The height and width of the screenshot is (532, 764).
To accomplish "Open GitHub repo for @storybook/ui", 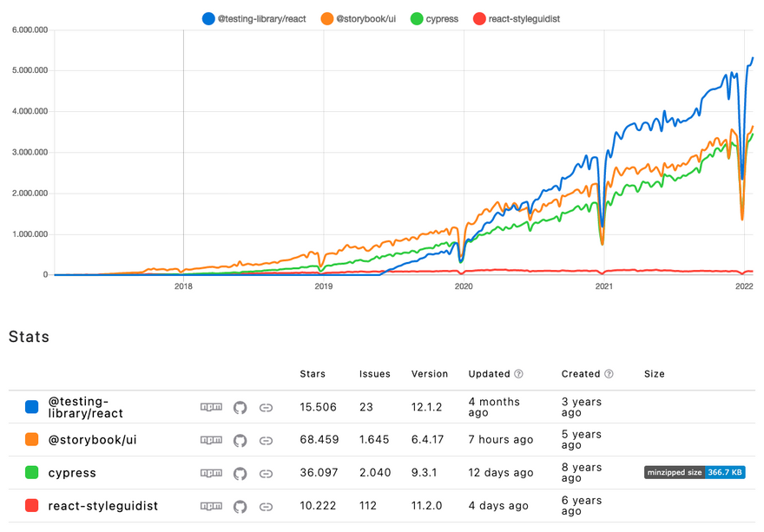I will [x=240, y=440].
